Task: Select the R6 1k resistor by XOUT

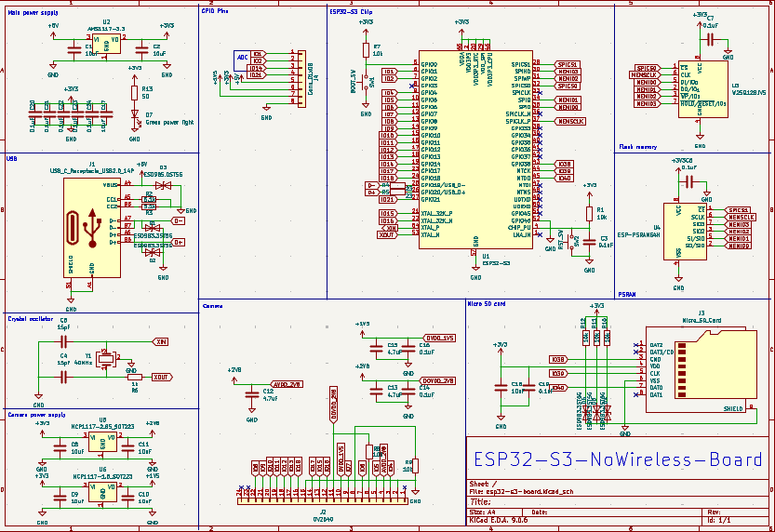Action: pos(135,378)
